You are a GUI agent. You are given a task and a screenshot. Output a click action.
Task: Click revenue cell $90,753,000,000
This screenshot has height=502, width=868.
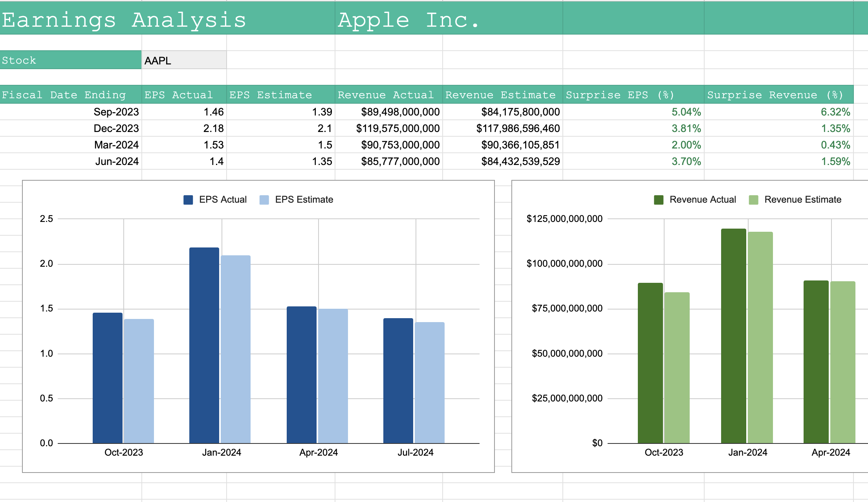pos(389,145)
